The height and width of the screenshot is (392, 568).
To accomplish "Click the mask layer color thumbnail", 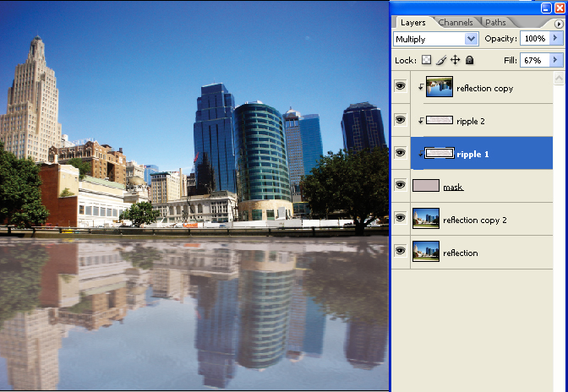I will click(426, 185).
